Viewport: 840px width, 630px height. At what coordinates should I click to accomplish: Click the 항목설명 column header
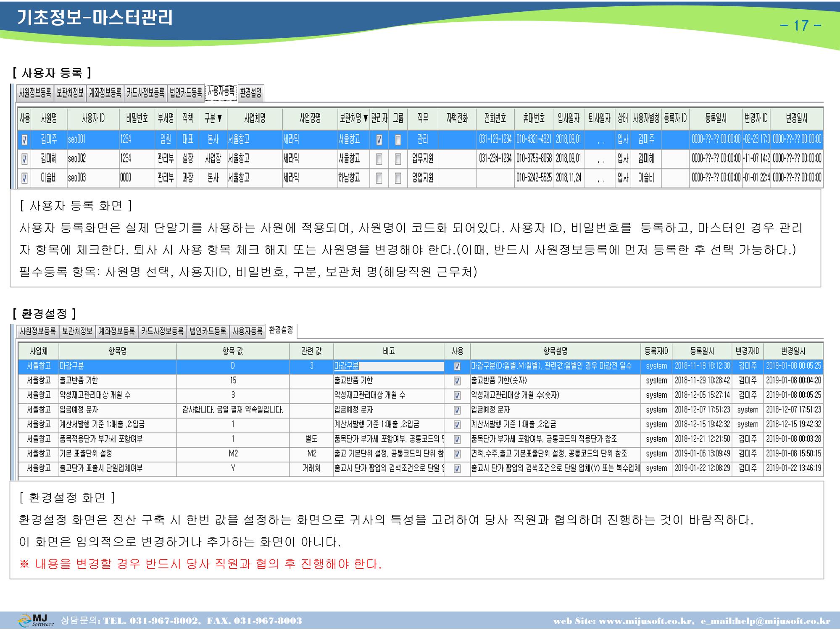pyautogui.click(x=556, y=351)
